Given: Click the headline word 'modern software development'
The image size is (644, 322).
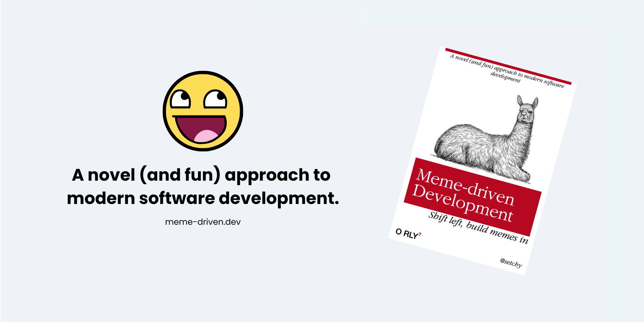Looking at the screenshot, I should coord(203,198).
